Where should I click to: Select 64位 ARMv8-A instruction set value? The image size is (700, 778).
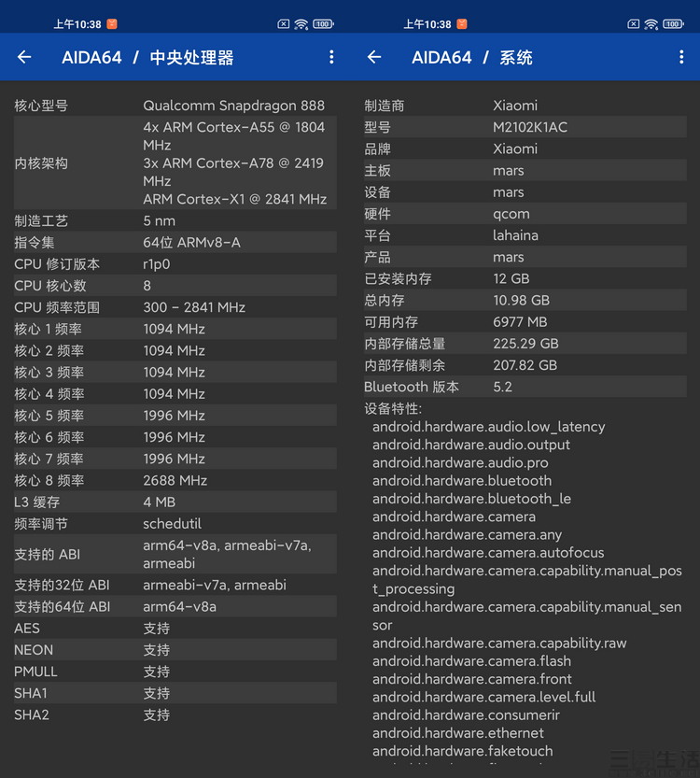pyautogui.click(x=192, y=242)
